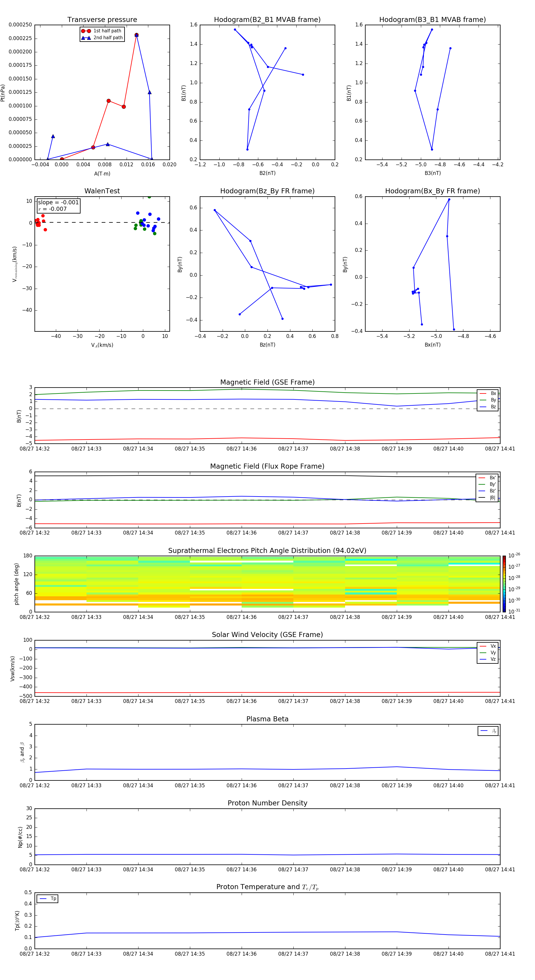This screenshot has width=535, height=980.
Task: Click the "Solar Wind Velocity (GSE Frame)" title
Action: (267, 635)
